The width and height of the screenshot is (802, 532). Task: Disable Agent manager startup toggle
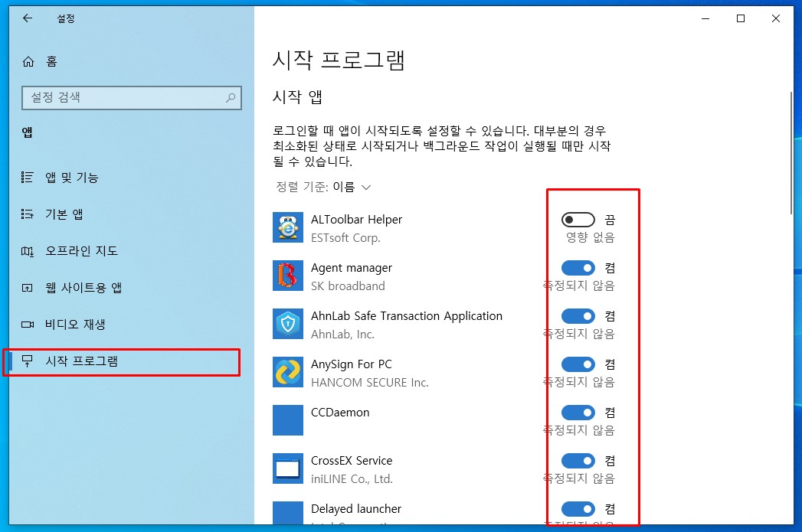[x=578, y=268]
